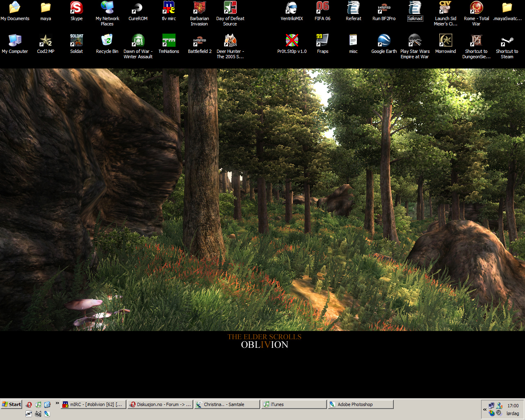Select the FIFA 06 shortcut
The height and width of the screenshot is (420, 525).
322,11
